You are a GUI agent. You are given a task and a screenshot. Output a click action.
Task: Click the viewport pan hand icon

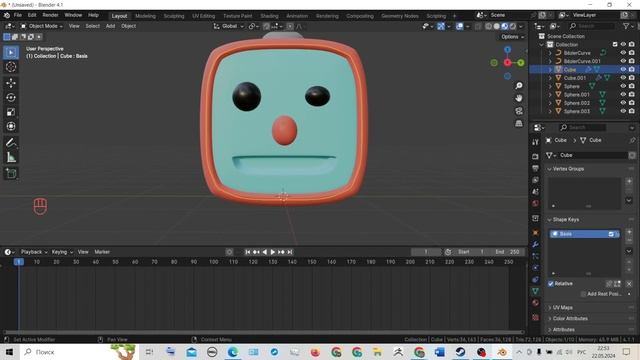519,98
